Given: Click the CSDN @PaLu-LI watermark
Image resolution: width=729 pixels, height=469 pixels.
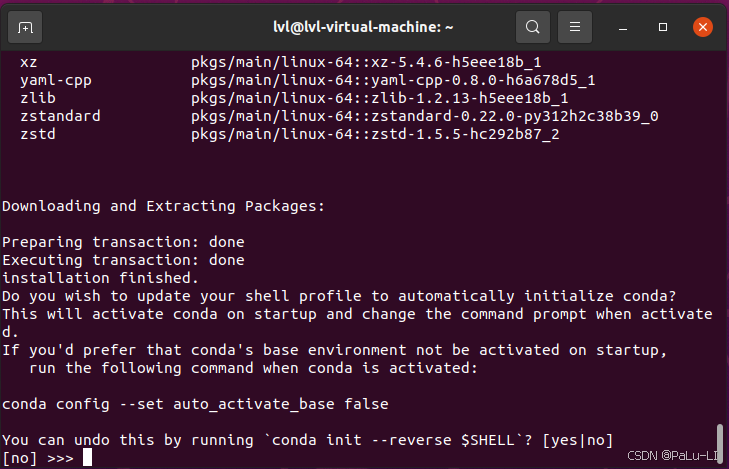Looking at the screenshot, I should coord(672,456).
